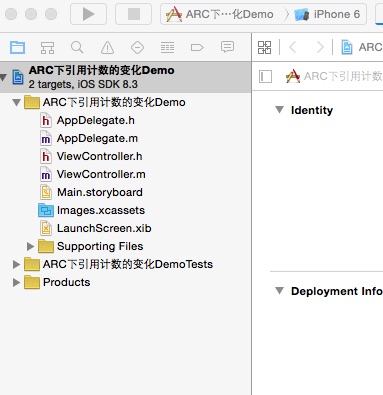Show the Issue navigator warning icon
The width and height of the screenshot is (383, 395).
click(x=107, y=48)
